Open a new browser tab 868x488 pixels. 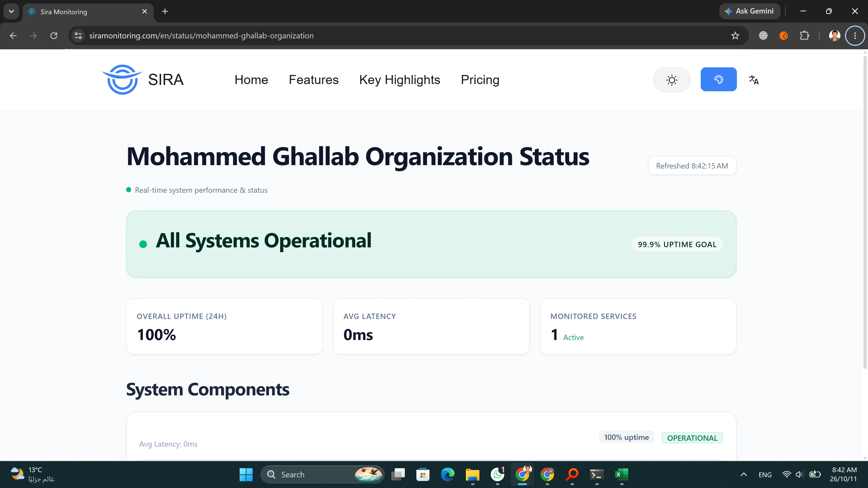pos(165,12)
